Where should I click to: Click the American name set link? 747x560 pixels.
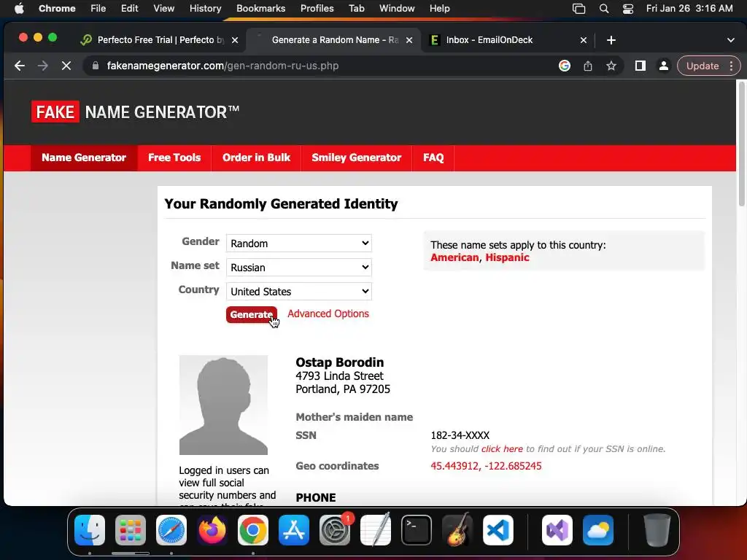tap(454, 257)
